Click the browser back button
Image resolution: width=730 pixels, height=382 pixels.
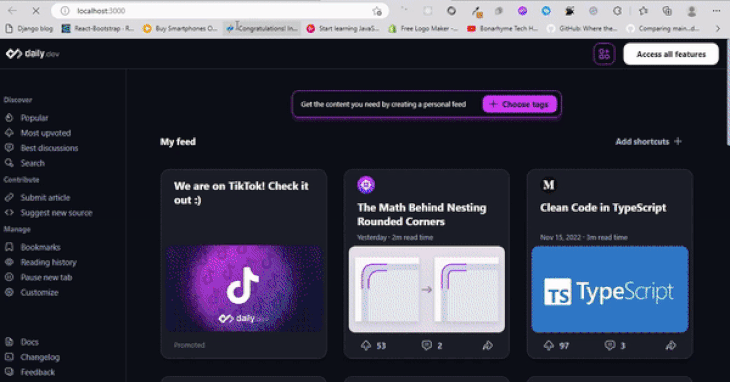click(x=13, y=11)
